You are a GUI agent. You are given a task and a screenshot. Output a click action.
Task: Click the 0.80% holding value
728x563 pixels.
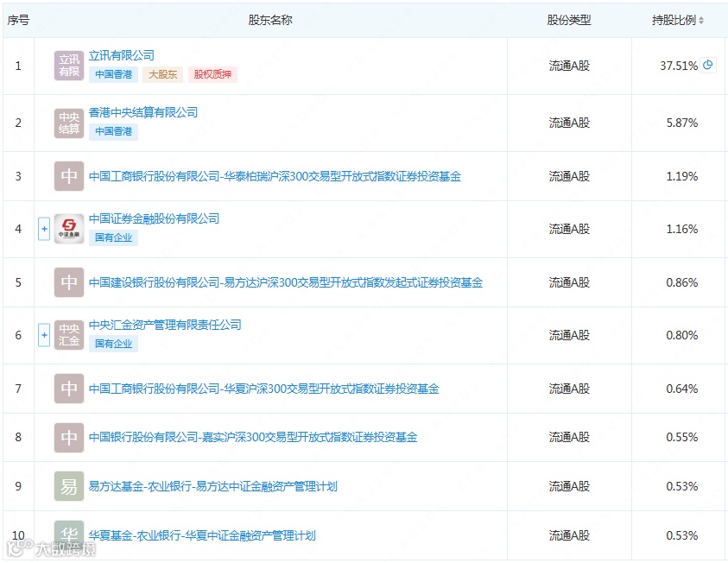click(682, 335)
